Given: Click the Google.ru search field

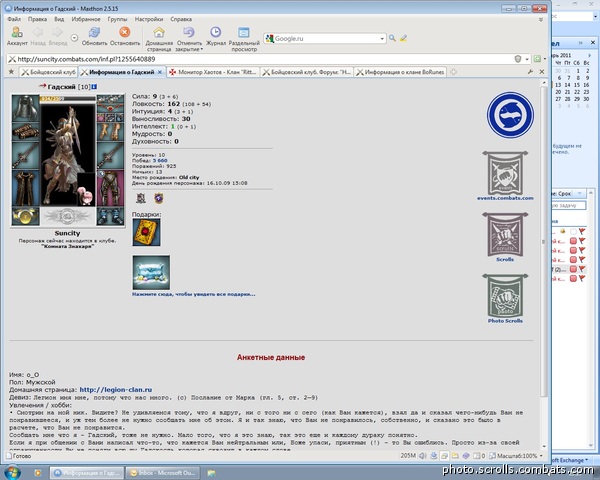Looking at the screenshot, I should [x=326, y=39].
